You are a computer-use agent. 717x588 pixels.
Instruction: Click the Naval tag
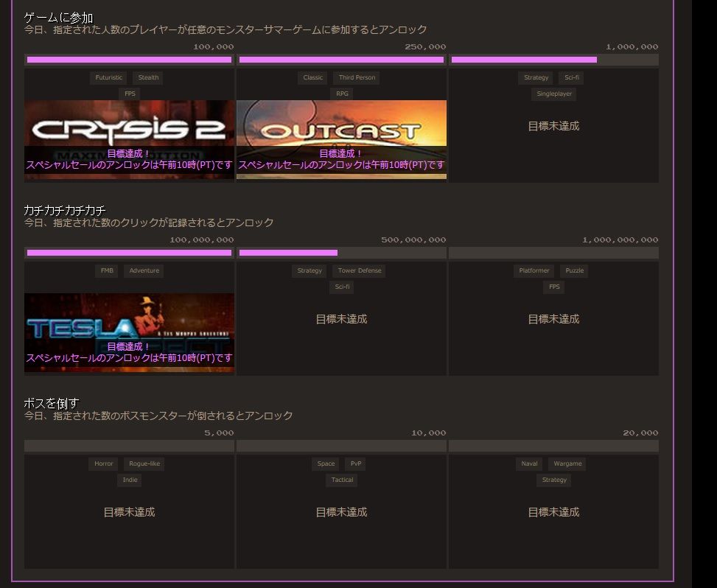pyautogui.click(x=530, y=463)
